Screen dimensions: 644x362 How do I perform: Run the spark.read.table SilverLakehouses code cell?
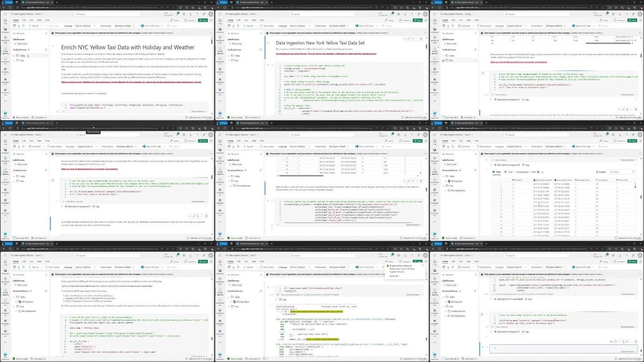tap(268, 288)
